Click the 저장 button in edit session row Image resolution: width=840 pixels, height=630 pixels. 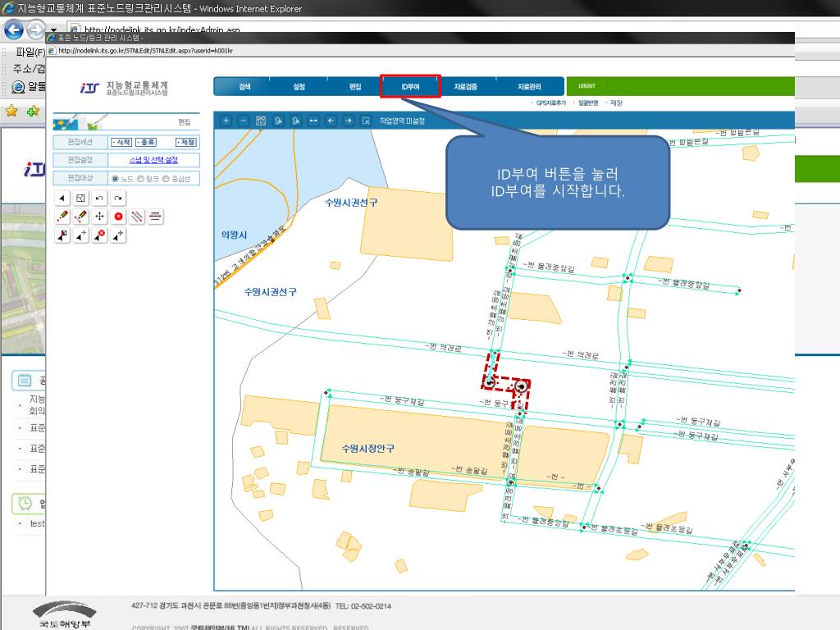tap(186, 142)
